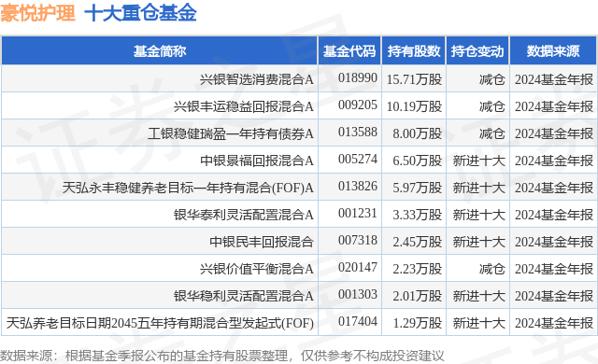Screen dimensions: 598x364
Task: Open fund 兴银丰运稳益回报混合A
Action: [x=244, y=106]
